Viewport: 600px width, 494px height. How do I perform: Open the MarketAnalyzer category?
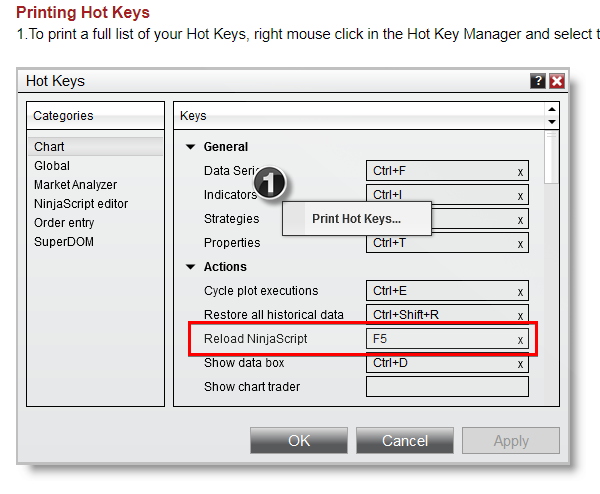(75, 185)
